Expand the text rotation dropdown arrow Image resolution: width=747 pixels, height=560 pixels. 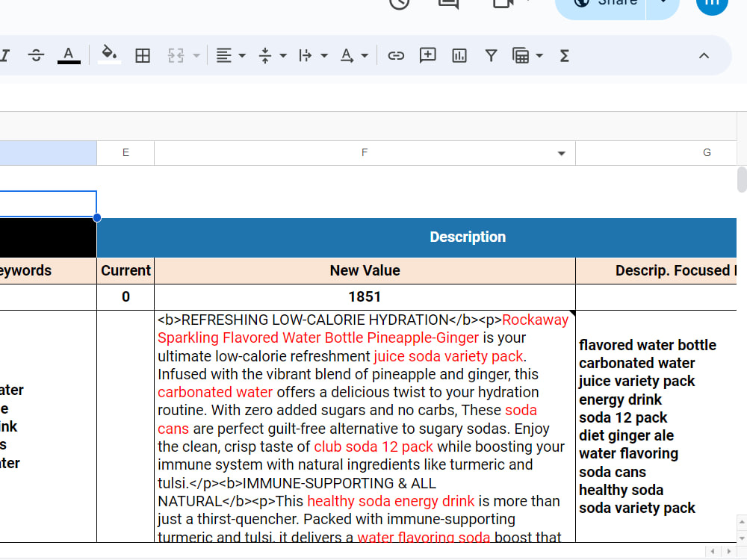pos(365,56)
